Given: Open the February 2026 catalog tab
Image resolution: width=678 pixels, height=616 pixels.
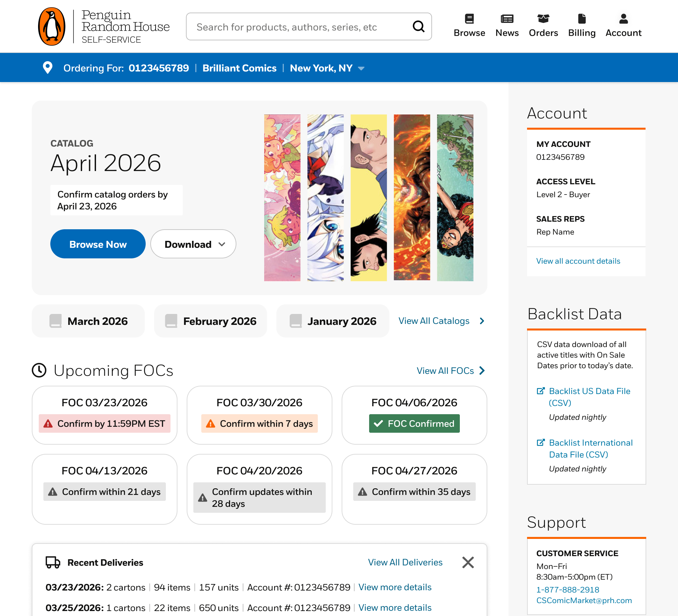Looking at the screenshot, I should tap(211, 321).
